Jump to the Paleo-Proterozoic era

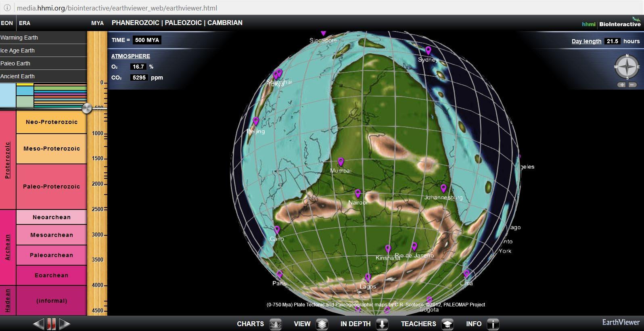[x=52, y=186]
